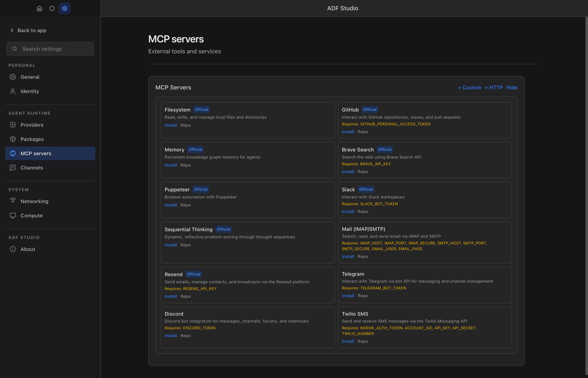Hide the MCP Servers catalog
Viewport: 588px width, 378px height.
pos(512,87)
